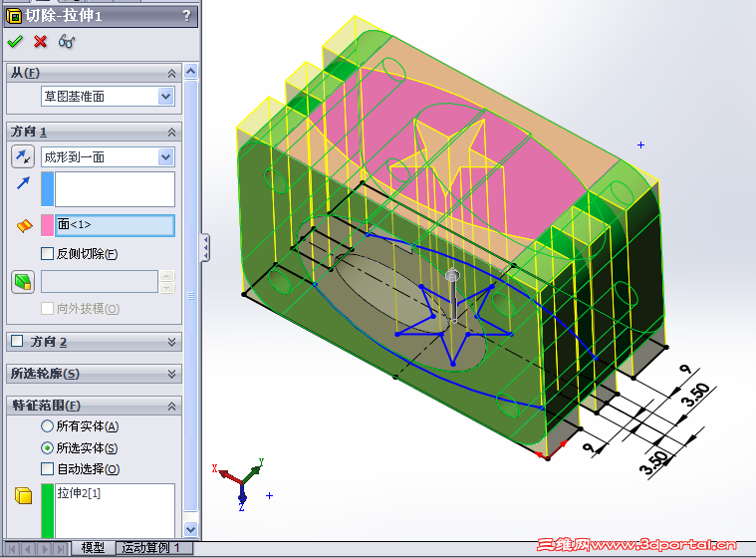
Task: Click pink face selection swatch
Action: pyautogui.click(x=47, y=225)
